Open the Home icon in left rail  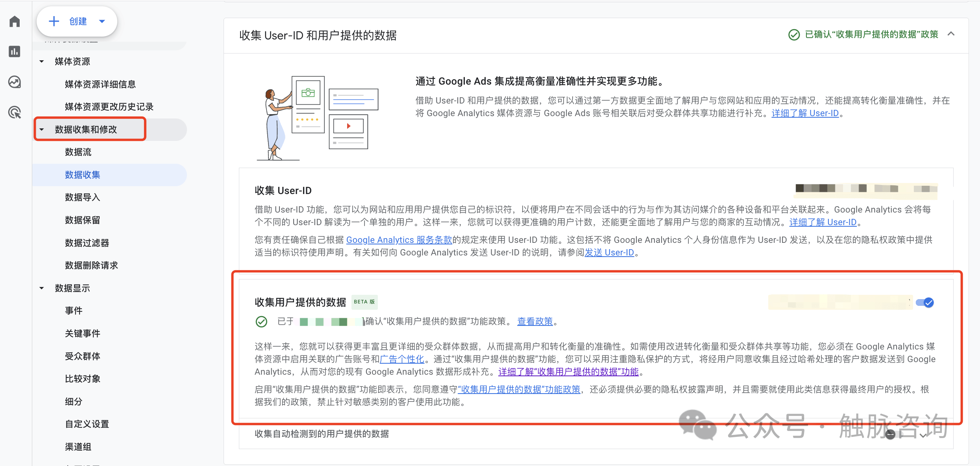[15, 21]
